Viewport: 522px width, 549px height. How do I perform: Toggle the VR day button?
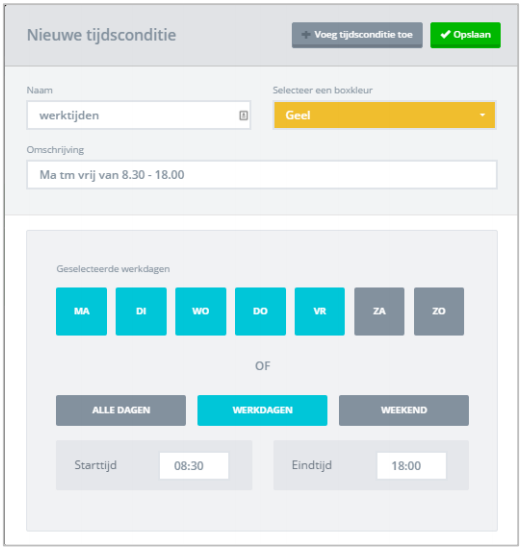point(320,311)
